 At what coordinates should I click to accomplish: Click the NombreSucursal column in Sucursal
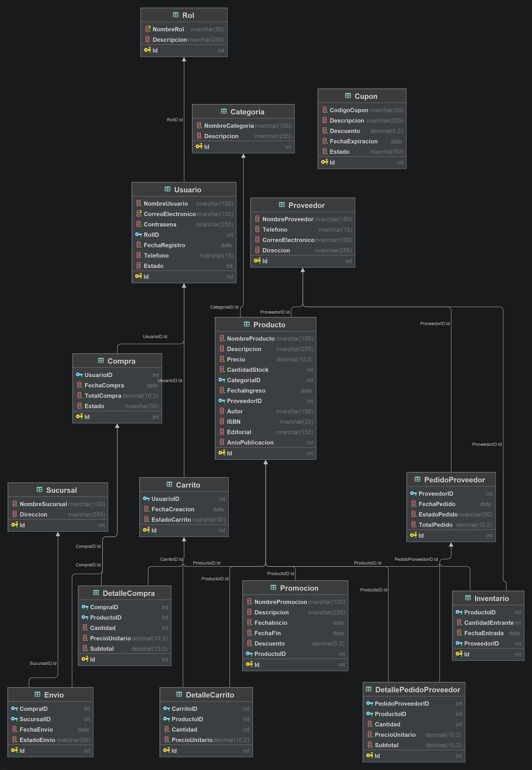click(58, 504)
